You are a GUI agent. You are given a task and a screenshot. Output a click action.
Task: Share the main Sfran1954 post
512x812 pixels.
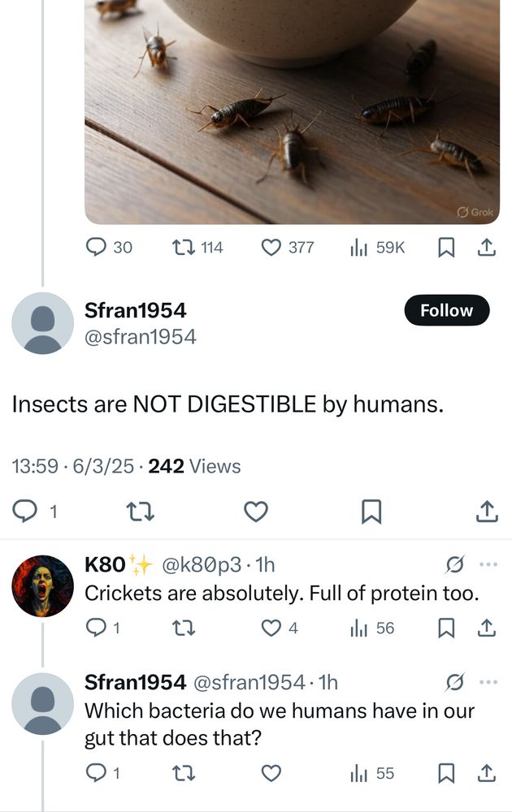point(485,511)
